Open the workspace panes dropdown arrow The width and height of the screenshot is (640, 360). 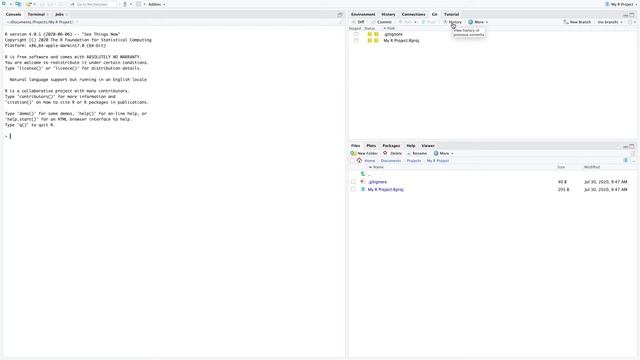click(144, 4)
